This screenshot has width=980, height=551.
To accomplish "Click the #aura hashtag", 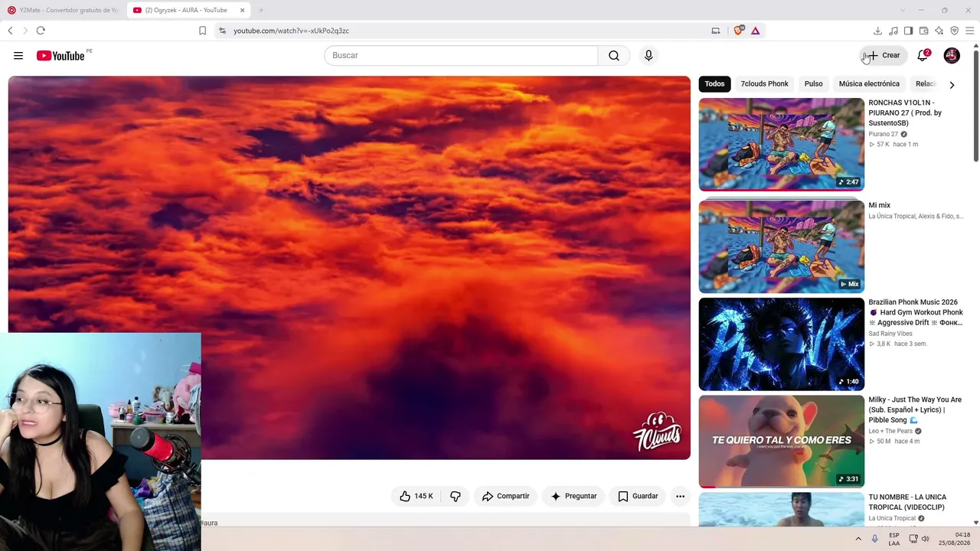I will (x=209, y=523).
